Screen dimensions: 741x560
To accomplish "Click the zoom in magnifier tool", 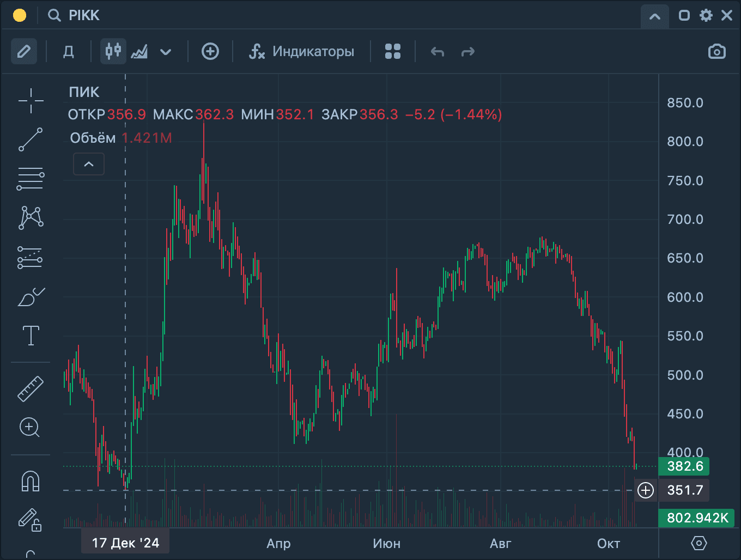I will pyautogui.click(x=30, y=428).
